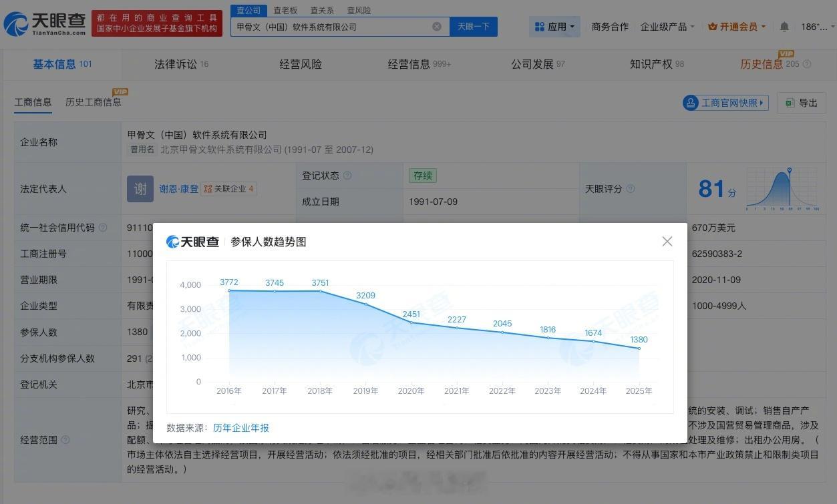
Task: Click the establishment date 1991-07-09
Action: (434, 202)
